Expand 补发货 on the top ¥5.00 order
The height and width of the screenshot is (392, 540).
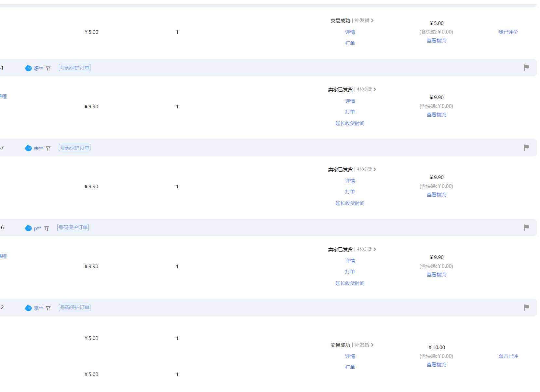point(364,20)
